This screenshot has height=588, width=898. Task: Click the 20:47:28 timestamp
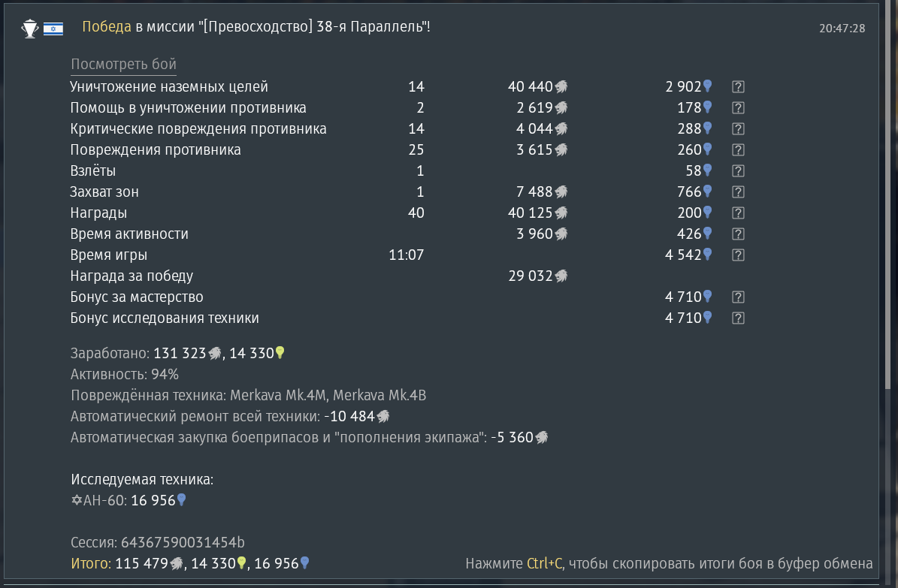(x=842, y=29)
